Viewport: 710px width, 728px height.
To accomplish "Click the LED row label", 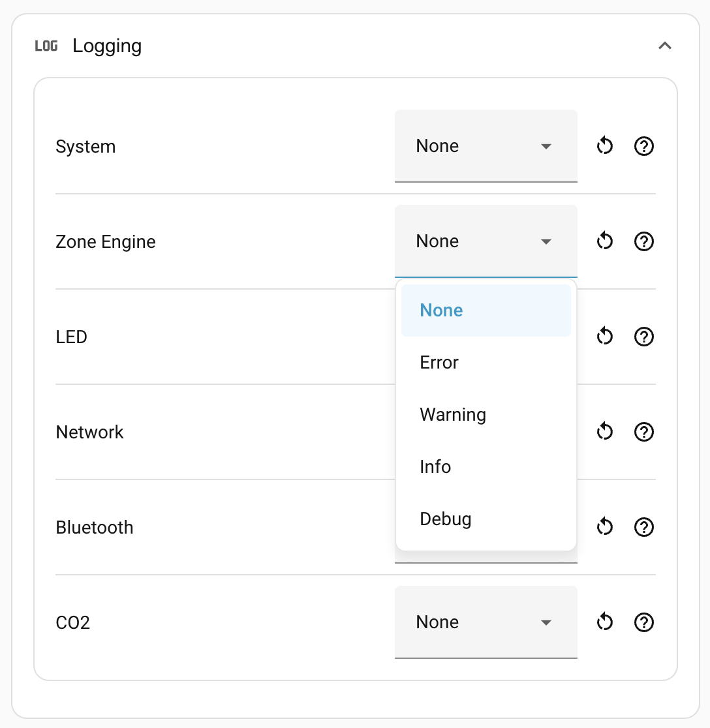I will (x=72, y=337).
